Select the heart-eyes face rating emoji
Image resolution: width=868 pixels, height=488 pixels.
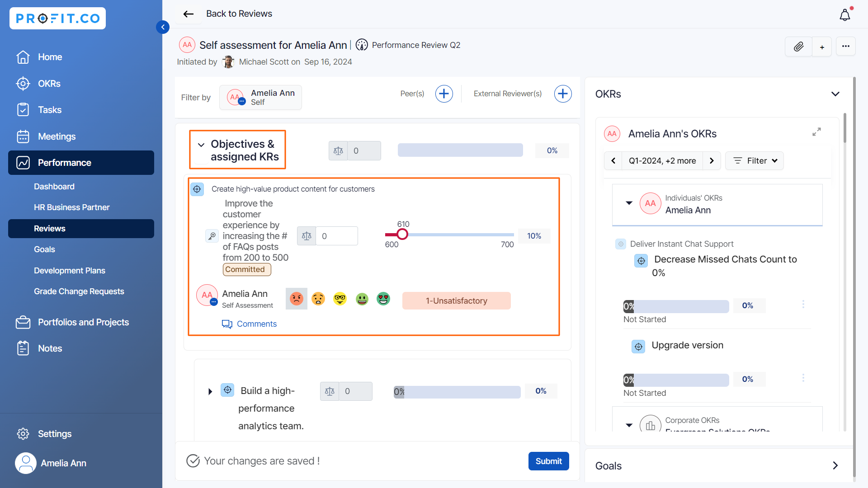[x=383, y=299]
